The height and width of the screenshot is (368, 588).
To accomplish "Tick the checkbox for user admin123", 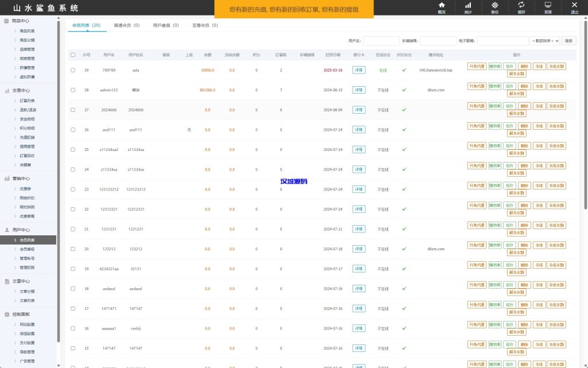I will 72,90.
